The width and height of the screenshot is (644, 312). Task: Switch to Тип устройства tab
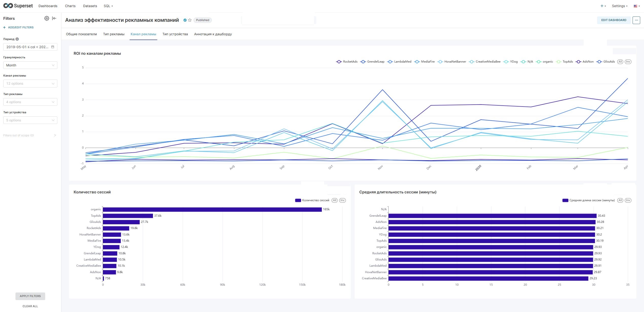point(175,34)
